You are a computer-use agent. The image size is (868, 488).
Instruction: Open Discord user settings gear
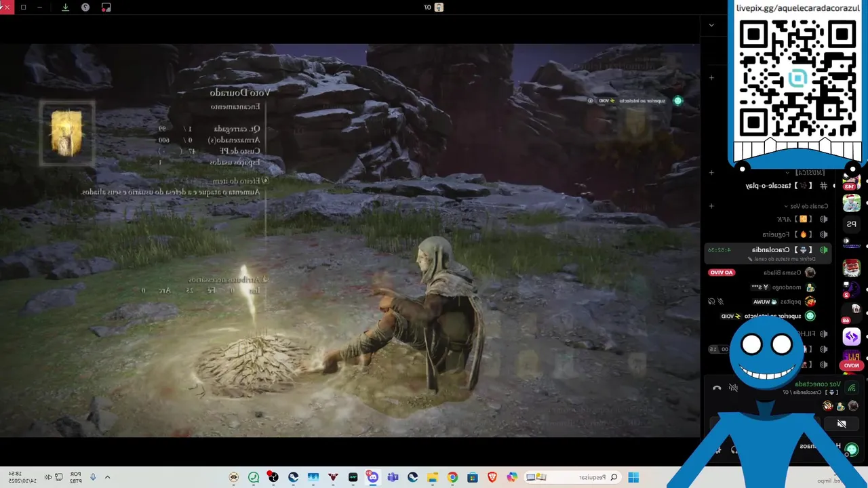(717, 449)
